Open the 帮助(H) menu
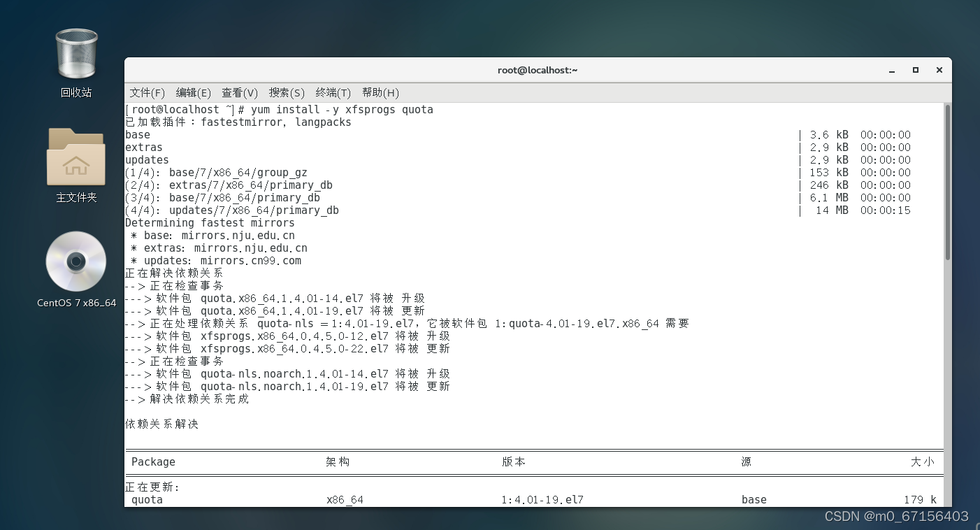 tap(378, 92)
